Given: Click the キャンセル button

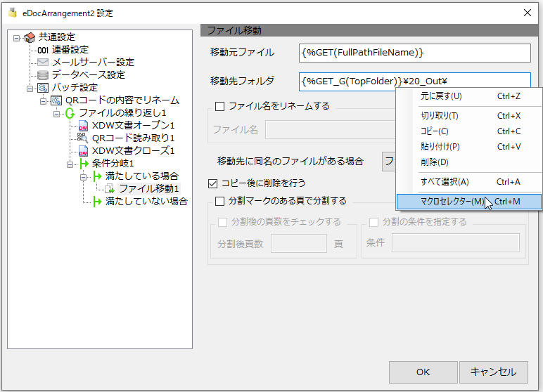Looking at the screenshot, I should click(494, 372).
